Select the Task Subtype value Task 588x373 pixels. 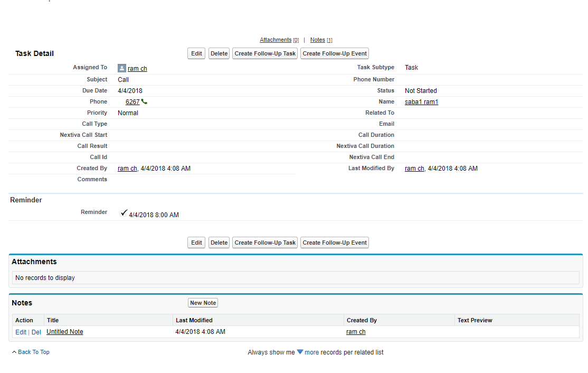[x=411, y=68]
